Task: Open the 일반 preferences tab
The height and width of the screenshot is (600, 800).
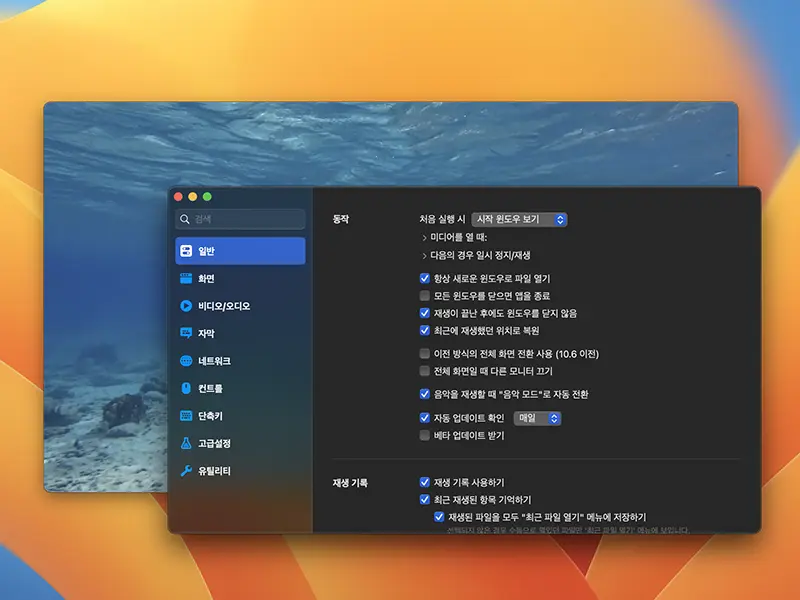Action: pyautogui.click(x=240, y=251)
